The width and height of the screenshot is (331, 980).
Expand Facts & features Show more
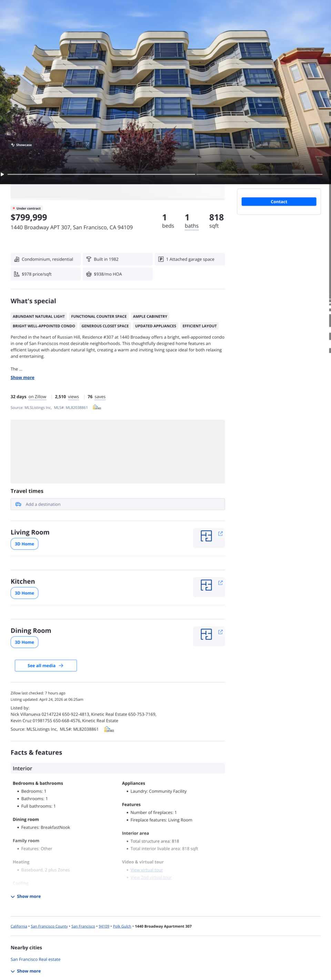coord(26,896)
